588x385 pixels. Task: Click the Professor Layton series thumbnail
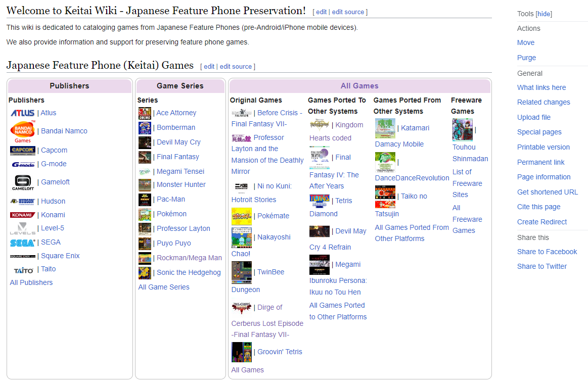[x=145, y=229]
